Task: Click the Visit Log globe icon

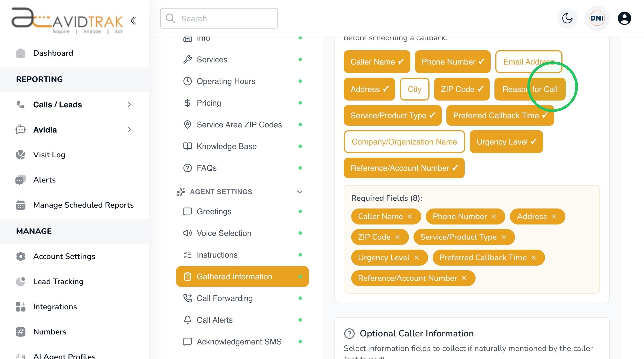Action: point(21,155)
